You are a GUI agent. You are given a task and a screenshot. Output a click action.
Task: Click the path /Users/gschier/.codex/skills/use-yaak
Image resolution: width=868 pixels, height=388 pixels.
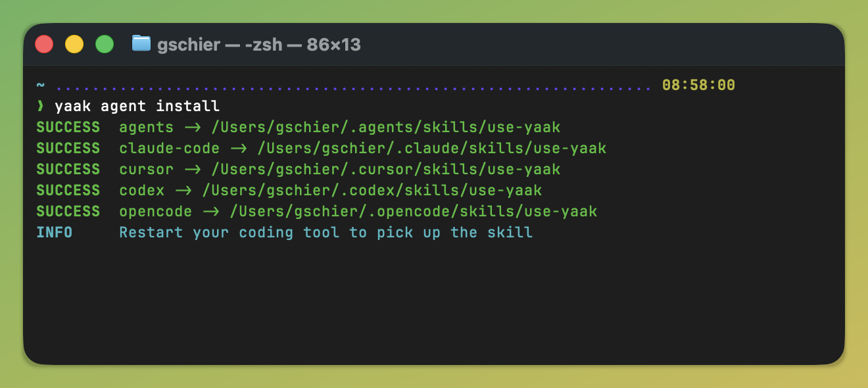(x=372, y=190)
